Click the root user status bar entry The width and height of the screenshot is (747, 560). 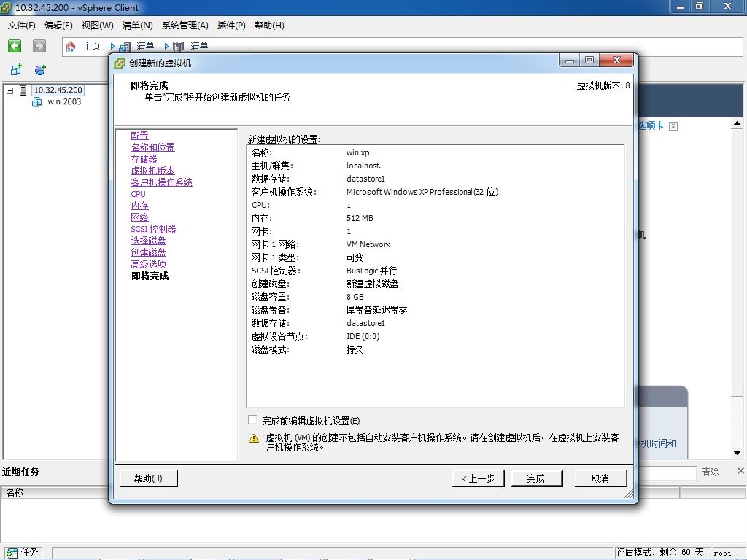(x=722, y=553)
